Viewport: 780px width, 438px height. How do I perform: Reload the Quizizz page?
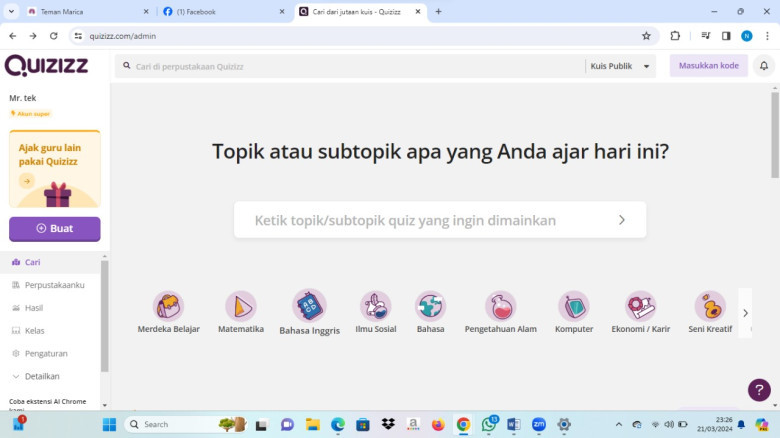[54, 36]
